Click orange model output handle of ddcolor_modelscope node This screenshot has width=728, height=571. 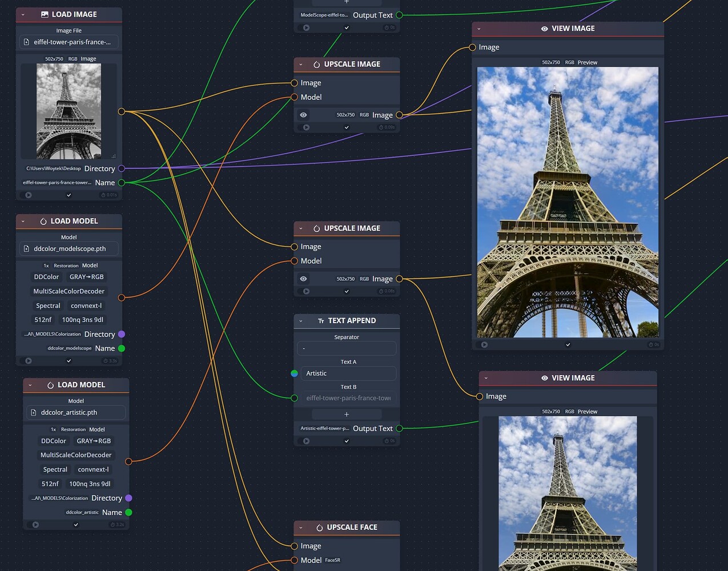(x=121, y=297)
